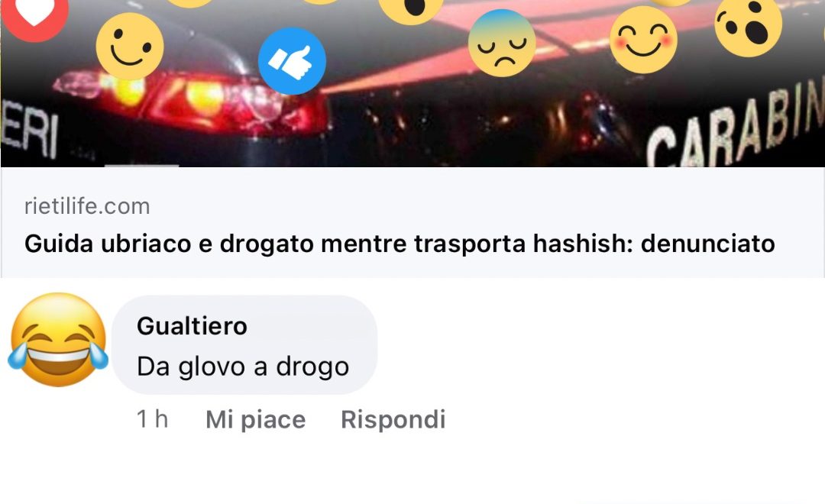Open Gualtiero's profile name
This screenshot has height=504, width=825.
coord(192,326)
